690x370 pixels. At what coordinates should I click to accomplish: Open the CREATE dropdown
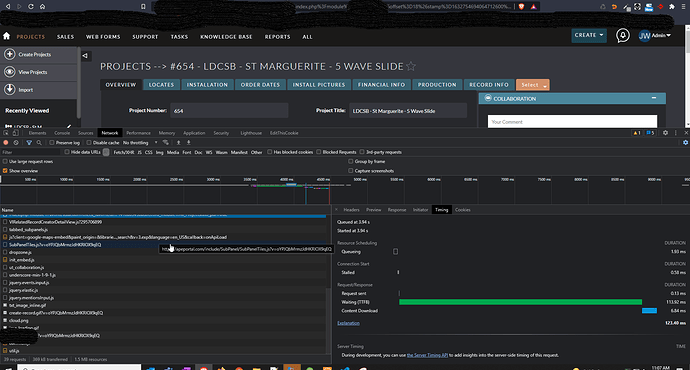pyautogui.click(x=588, y=35)
